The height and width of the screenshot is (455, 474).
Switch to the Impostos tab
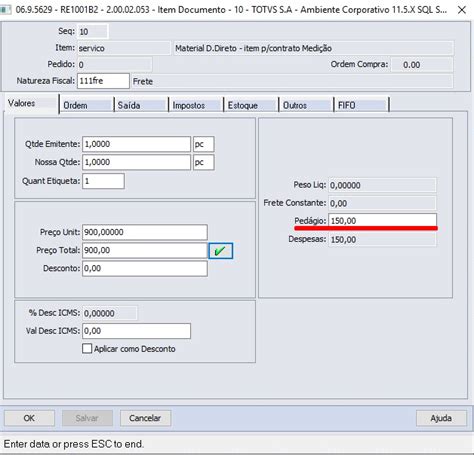(x=196, y=105)
